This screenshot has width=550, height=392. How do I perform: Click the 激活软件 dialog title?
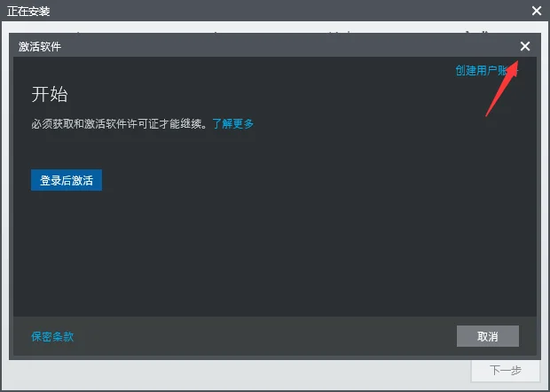pyautogui.click(x=40, y=46)
